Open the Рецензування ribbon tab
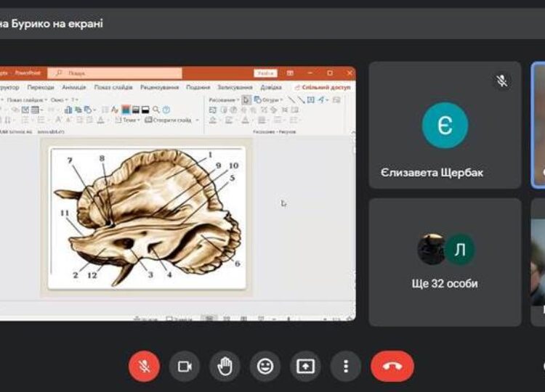This screenshot has width=545, height=392. coord(159,88)
